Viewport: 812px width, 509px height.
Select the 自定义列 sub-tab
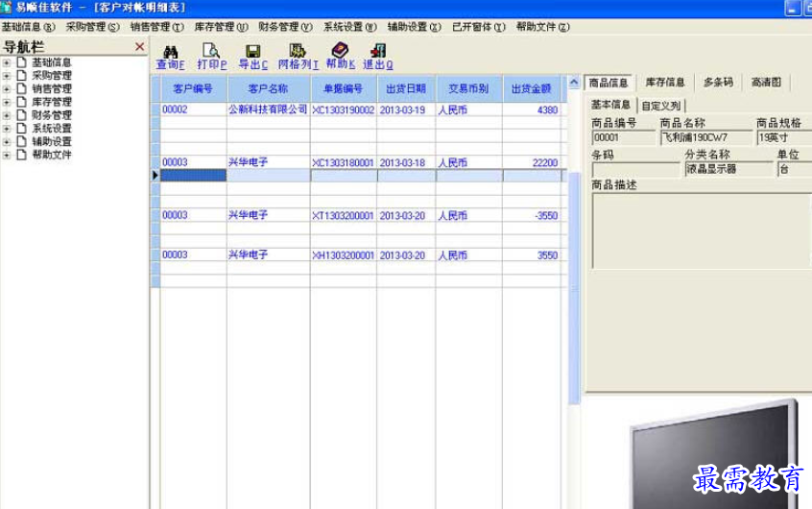660,106
